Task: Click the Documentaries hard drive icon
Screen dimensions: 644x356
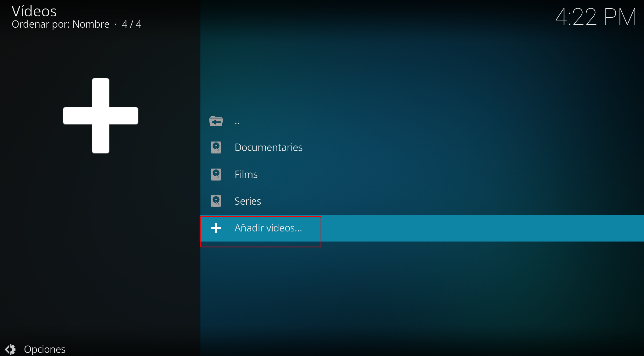Action: [216, 147]
